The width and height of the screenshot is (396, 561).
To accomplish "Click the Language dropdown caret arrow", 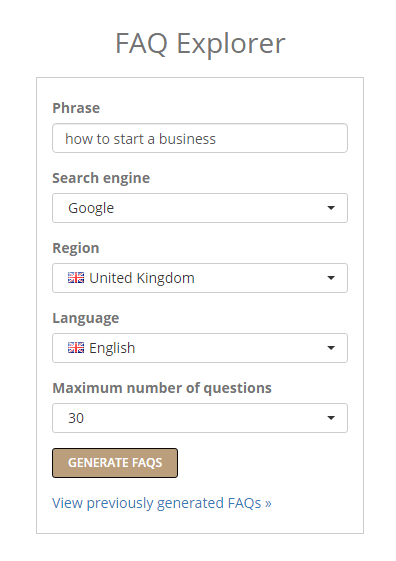I will tap(331, 348).
